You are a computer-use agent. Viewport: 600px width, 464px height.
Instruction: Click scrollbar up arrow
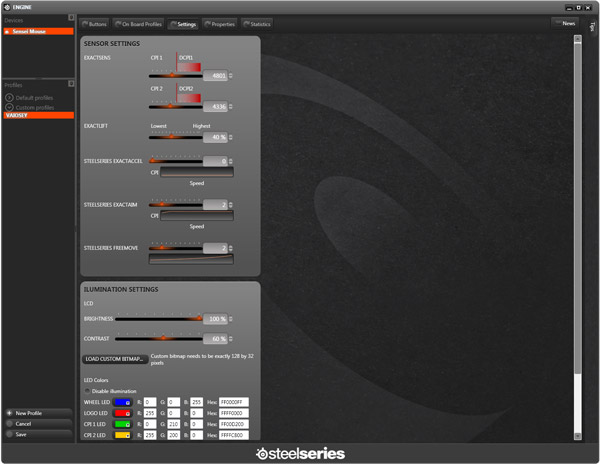click(577, 38)
